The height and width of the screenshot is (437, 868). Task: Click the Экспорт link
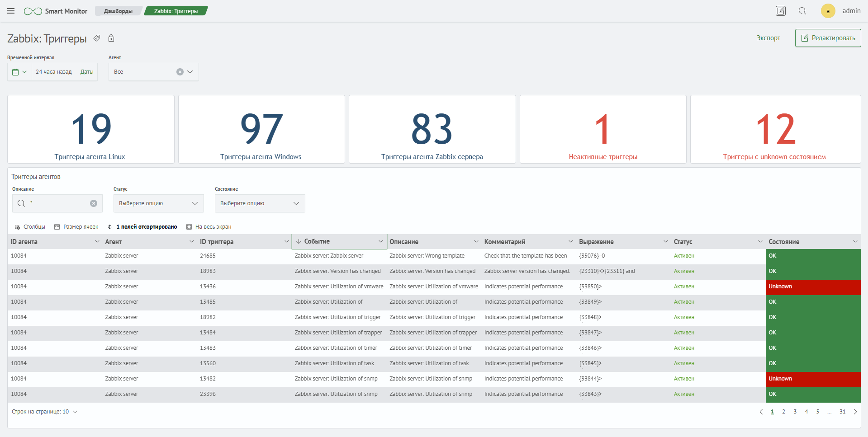pos(768,38)
